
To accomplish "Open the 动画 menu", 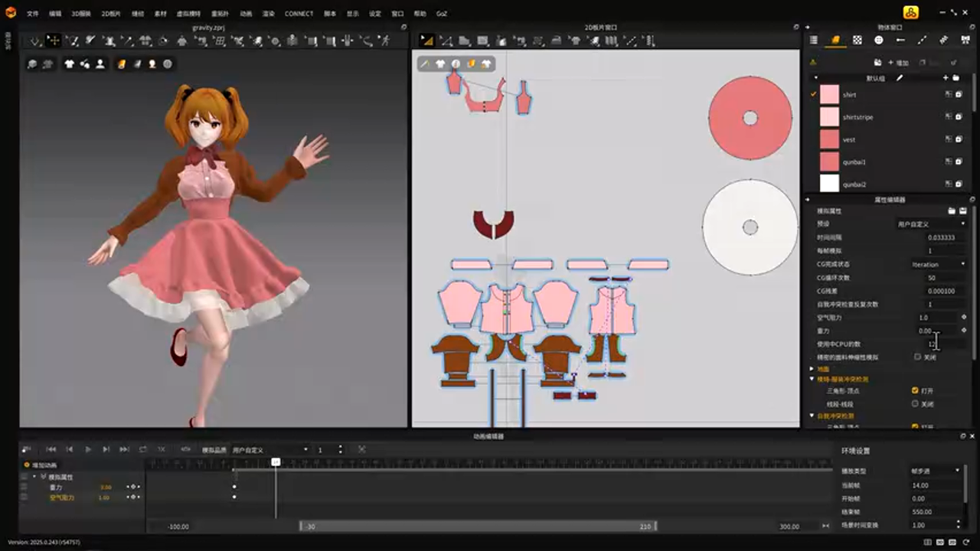I will [x=245, y=14].
